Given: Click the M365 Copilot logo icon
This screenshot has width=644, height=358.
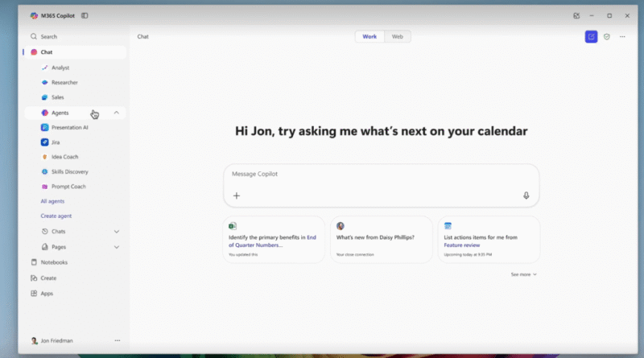Looking at the screenshot, I should (34, 15).
